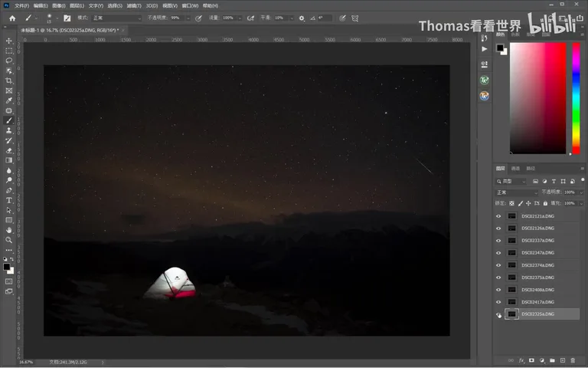The height and width of the screenshot is (368, 588).
Task: Click the rainbow hue slider strip
Action: (576, 98)
